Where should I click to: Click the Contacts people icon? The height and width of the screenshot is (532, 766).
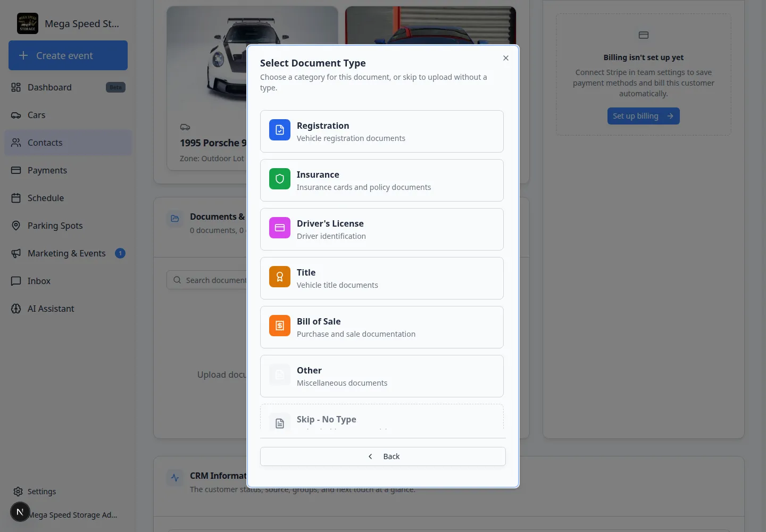coord(16,143)
